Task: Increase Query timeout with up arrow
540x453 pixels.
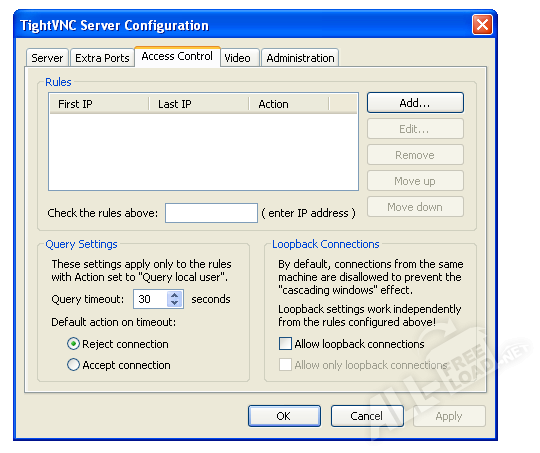Action: point(175,296)
